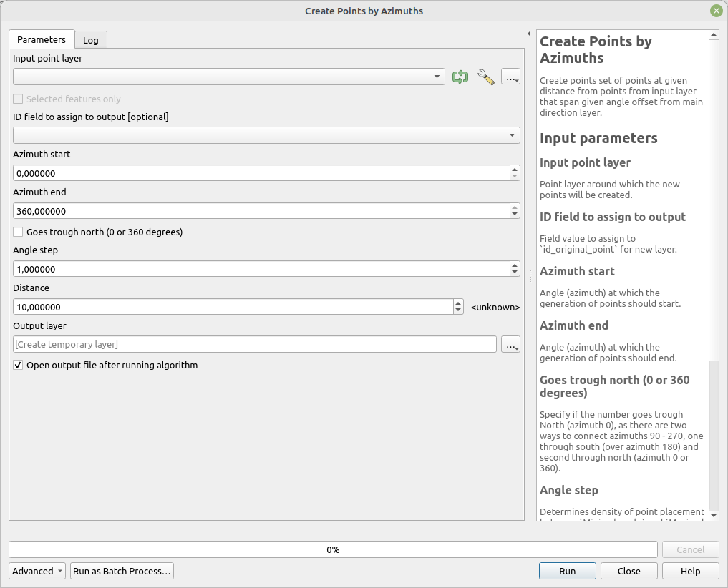
Task: Toggle 'Selected features only' checkbox
Action: pos(17,99)
